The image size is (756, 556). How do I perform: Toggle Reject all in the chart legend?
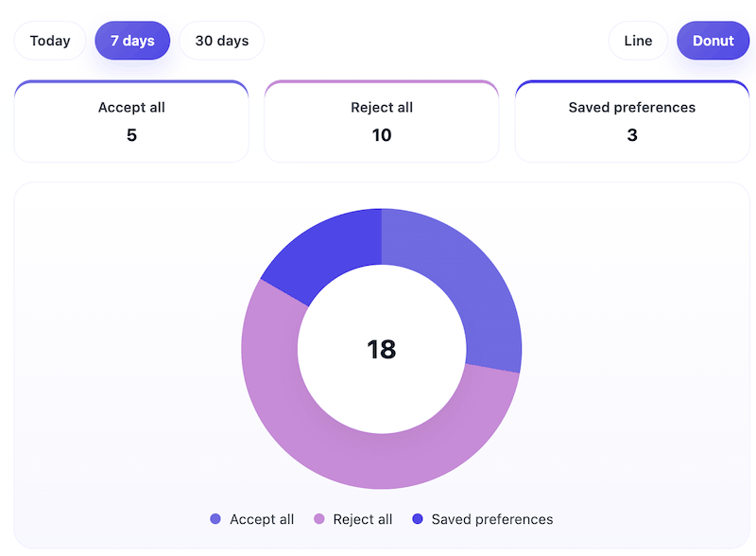[x=352, y=519]
